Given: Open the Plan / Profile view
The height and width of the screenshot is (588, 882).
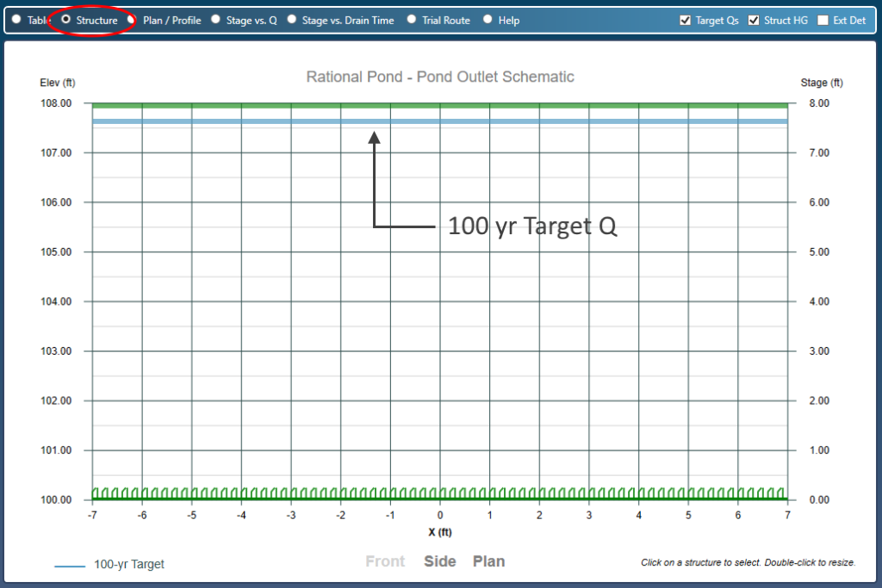Looking at the screenshot, I should (x=132, y=19).
